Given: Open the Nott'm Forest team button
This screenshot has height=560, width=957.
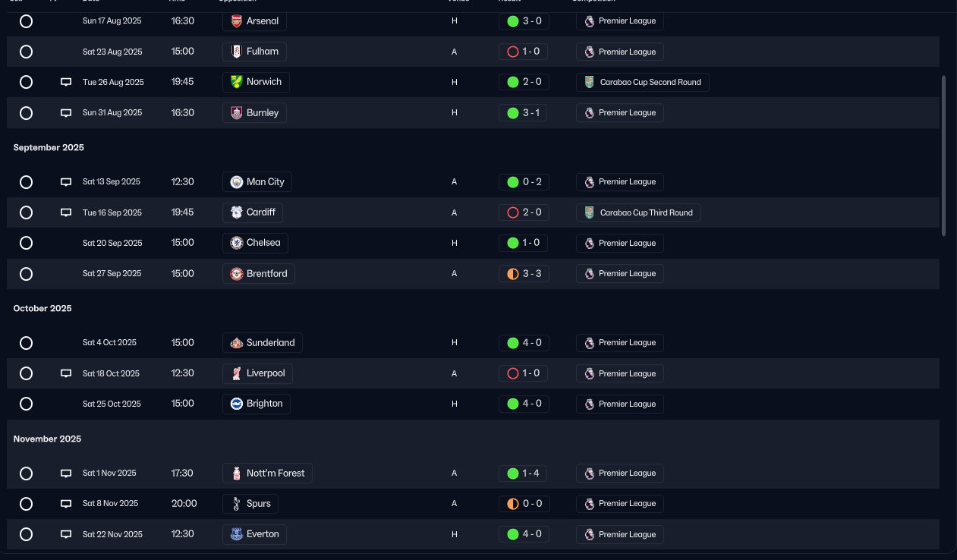Looking at the screenshot, I should click(x=268, y=473).
